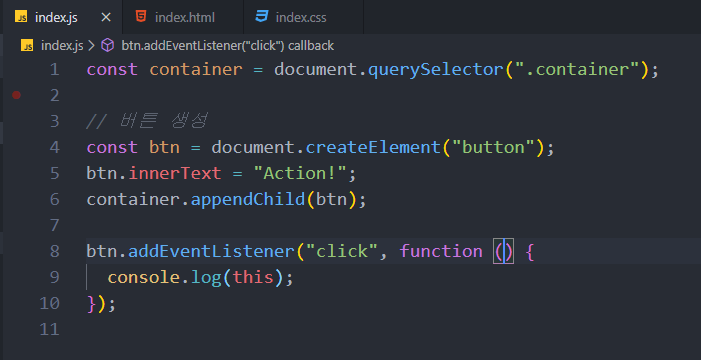Click addEventListener on line 8
This screenshot has width=701, height=360.
[x=211, y=251]
